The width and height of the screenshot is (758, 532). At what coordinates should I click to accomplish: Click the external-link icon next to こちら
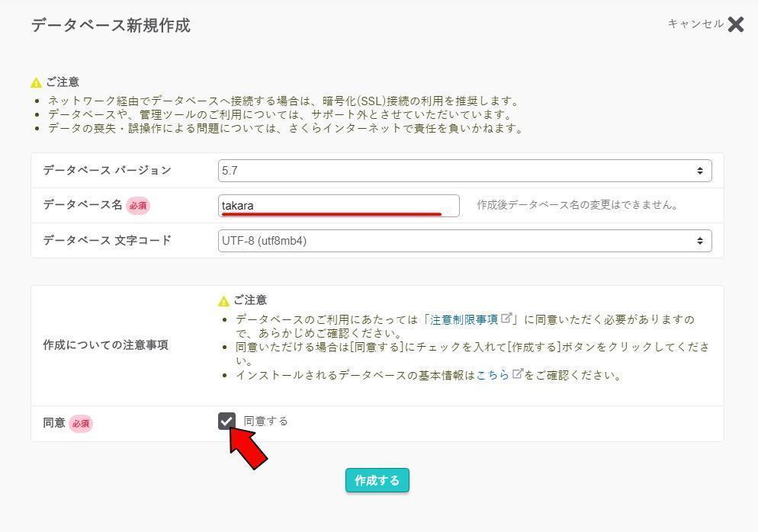[x=517, y=373]
